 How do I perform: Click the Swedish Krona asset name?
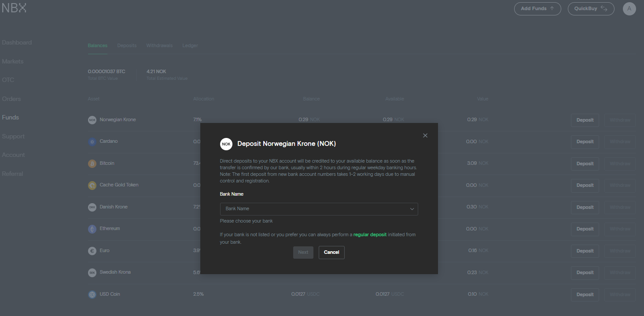(115, 272)
